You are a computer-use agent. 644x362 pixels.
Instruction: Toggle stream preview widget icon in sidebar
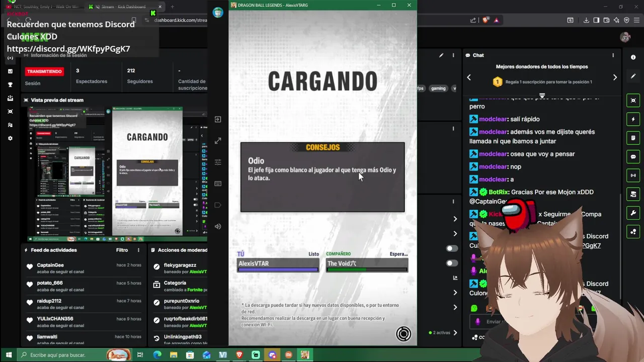tap(633, 101)
